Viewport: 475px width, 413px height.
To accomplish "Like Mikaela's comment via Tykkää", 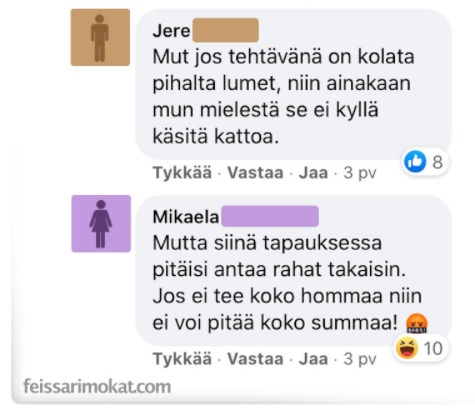I will point(182,359).
